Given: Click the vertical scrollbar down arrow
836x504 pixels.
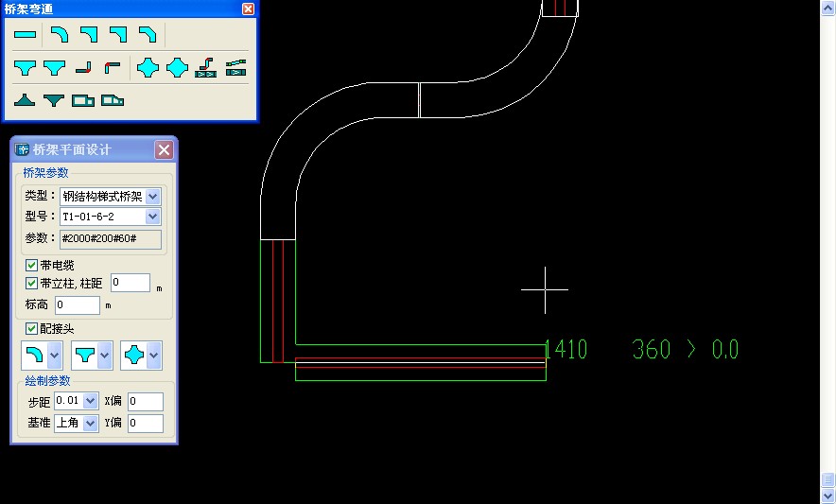Looking at the screenshot, I should pyautogui.click(x=827, y=495).
